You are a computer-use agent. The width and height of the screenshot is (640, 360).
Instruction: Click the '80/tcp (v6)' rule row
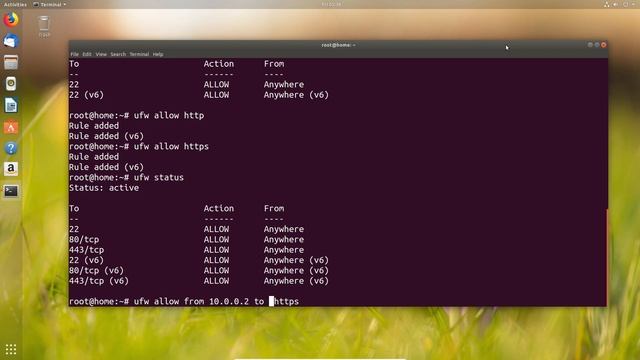click(199, 271)
